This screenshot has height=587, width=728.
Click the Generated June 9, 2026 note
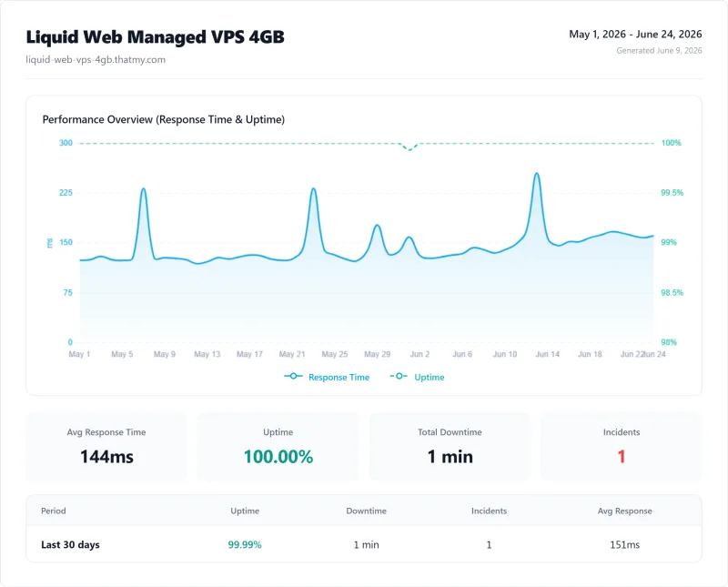click(659, 51)
